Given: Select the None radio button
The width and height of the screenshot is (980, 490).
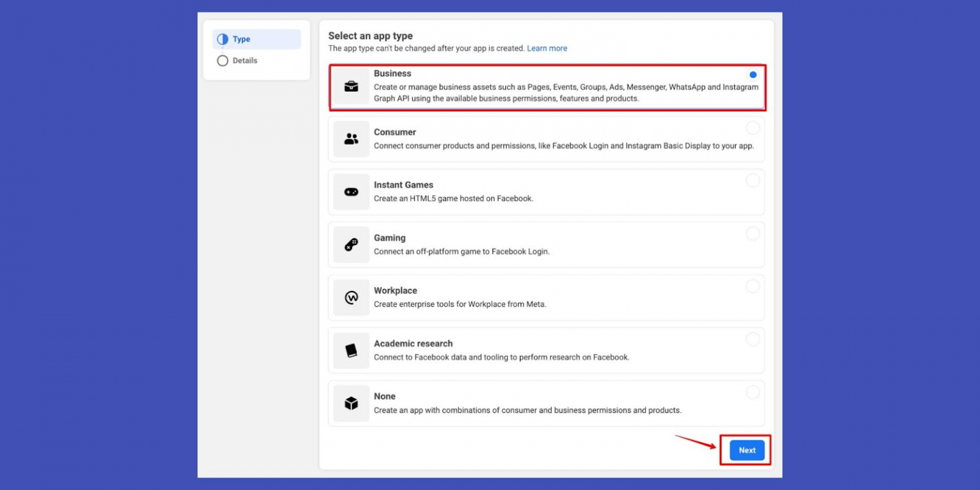Looking at the screenshot, I should (753, 392).
